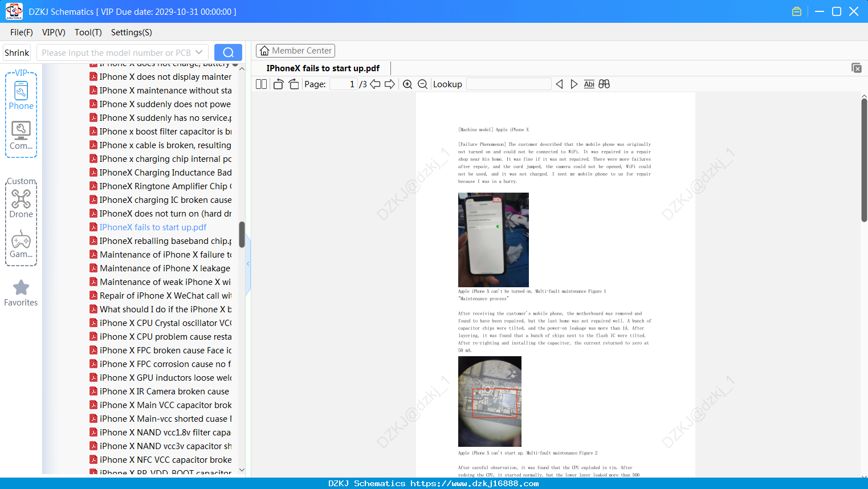
Task: Collapse the file list panel handle
Action: (x=248, y=264)
